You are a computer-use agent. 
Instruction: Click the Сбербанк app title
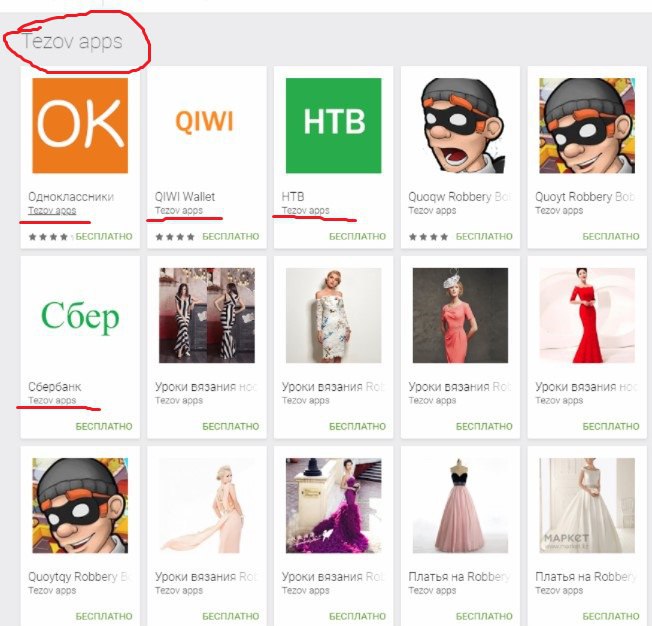[x=55, y=386]
